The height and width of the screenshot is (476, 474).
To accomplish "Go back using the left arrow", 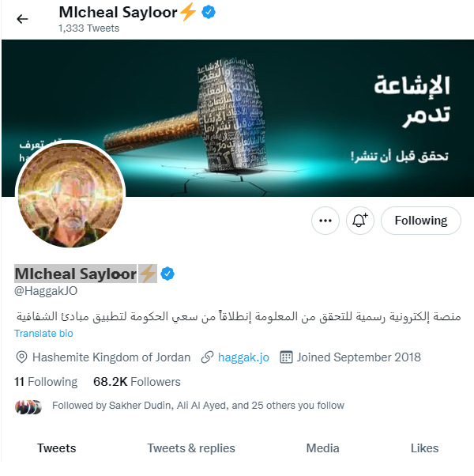I will pos(22,19).
